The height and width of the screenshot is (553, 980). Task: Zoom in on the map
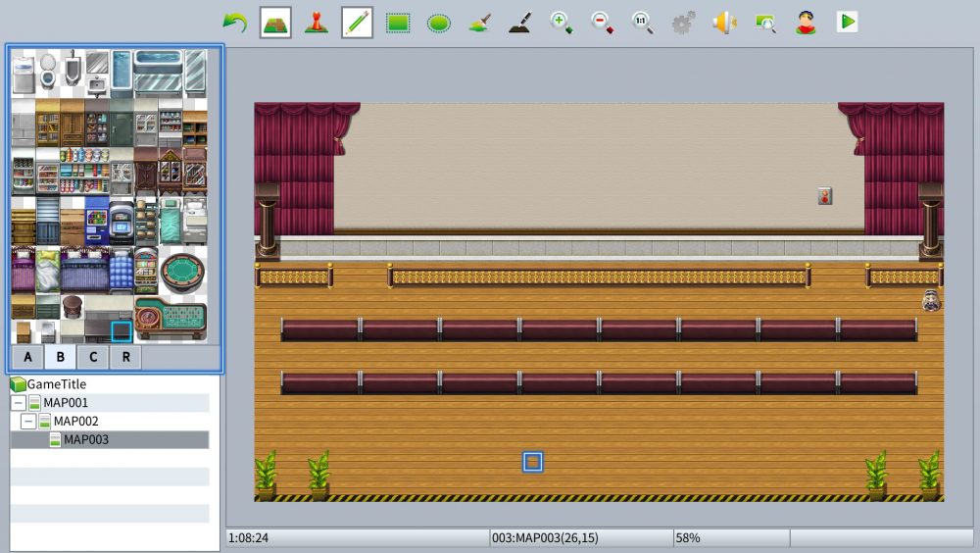click(562, 23)
